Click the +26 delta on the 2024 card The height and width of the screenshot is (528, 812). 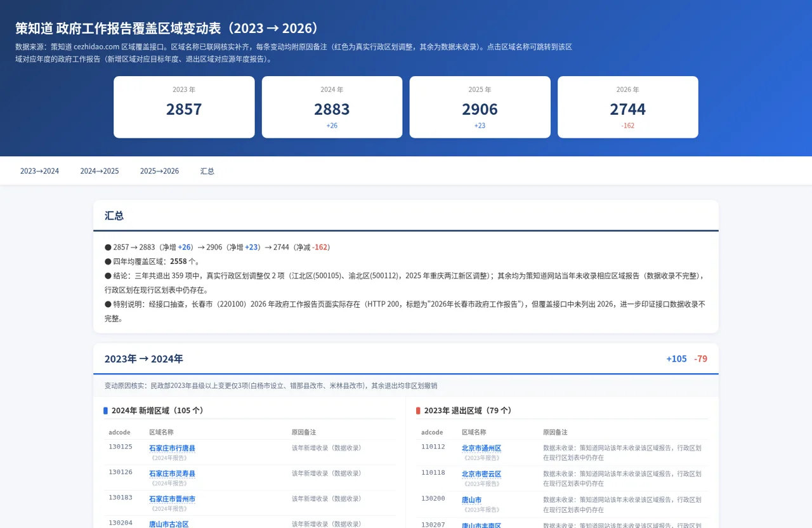[x=332, y=126]
